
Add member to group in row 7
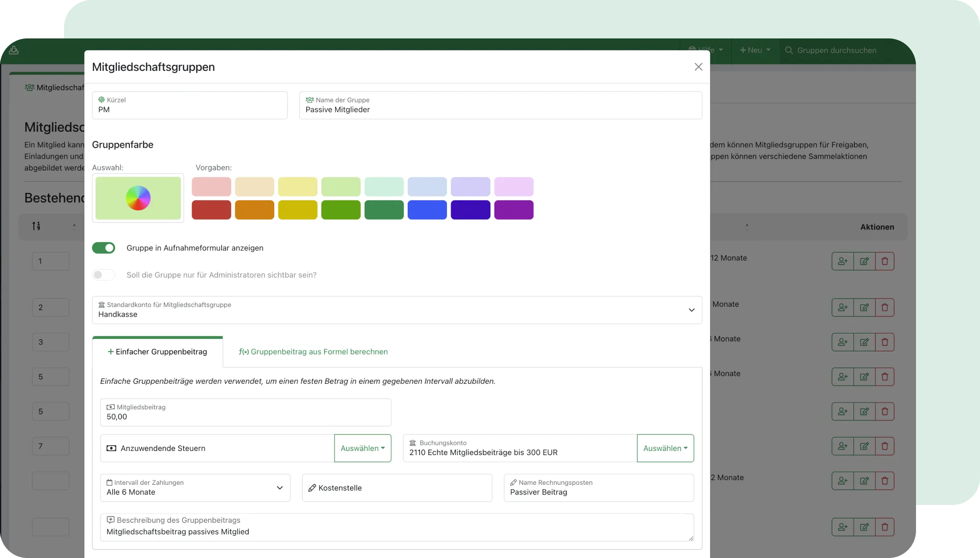[843, 446]
